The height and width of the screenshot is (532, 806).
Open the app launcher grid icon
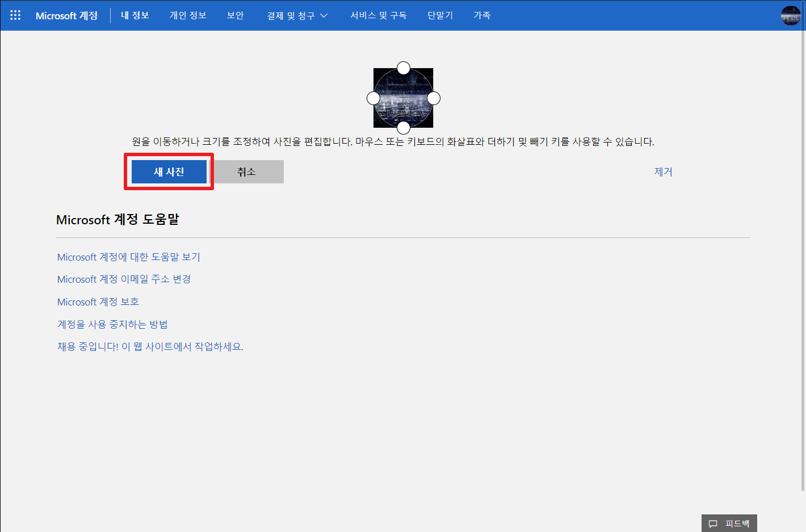(x=15, y=15)
